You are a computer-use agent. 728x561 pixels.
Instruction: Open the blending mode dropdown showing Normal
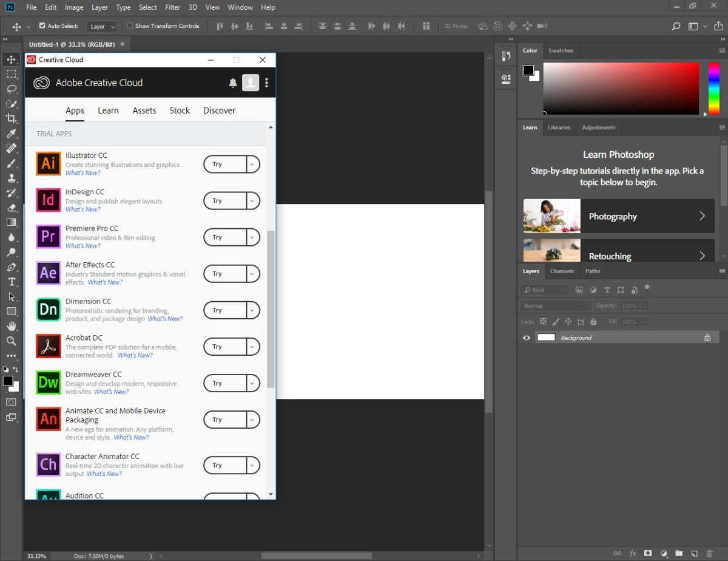click(554, 305)
